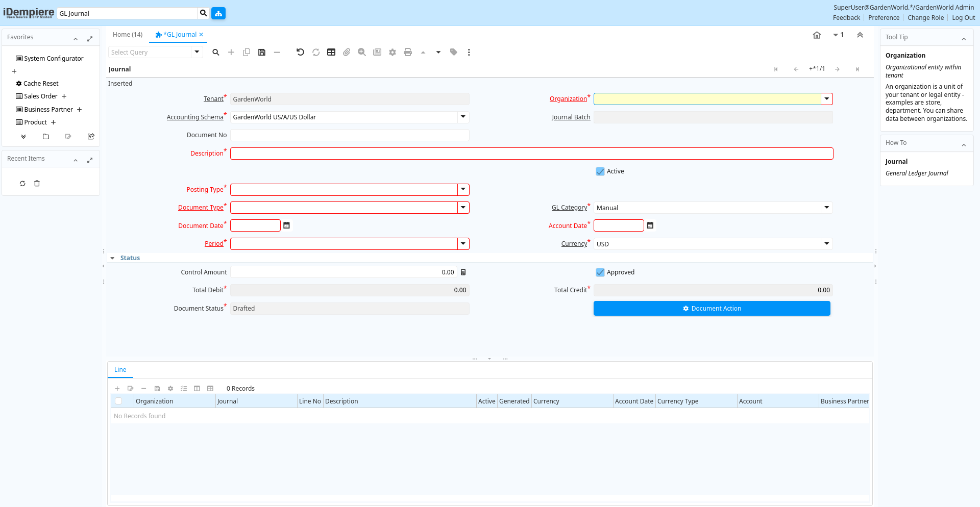Toggle the Approved checkbox

(x=600, y=272)
